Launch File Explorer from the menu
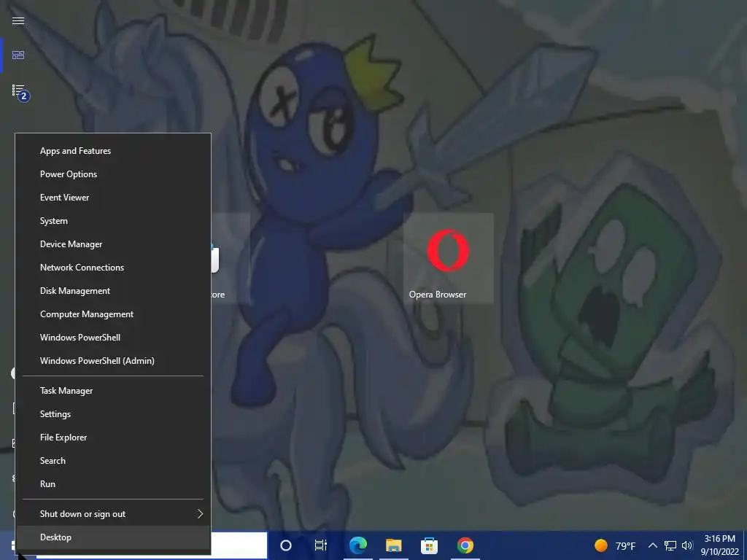The image size is (747, 560). 113,437
